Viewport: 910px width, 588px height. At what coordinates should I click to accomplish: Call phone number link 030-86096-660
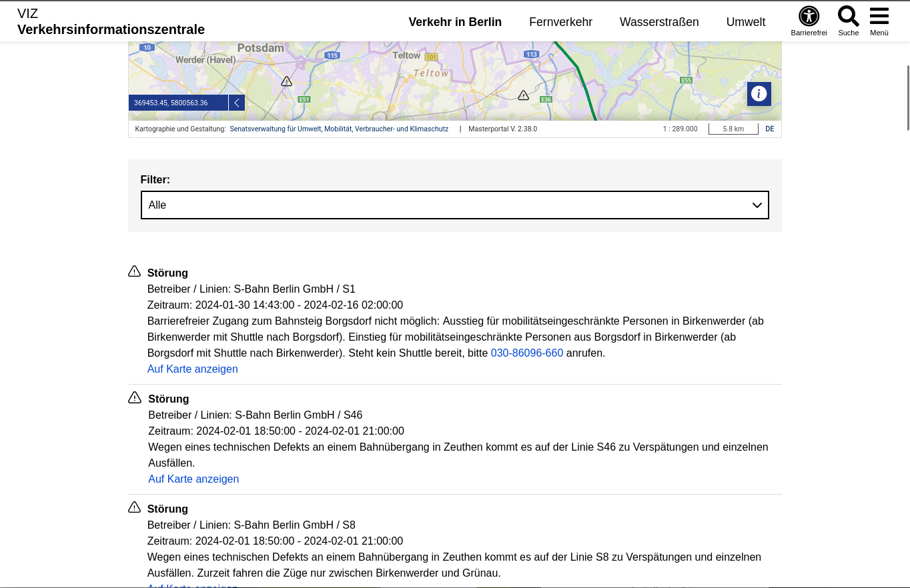[x=526, y=353]
